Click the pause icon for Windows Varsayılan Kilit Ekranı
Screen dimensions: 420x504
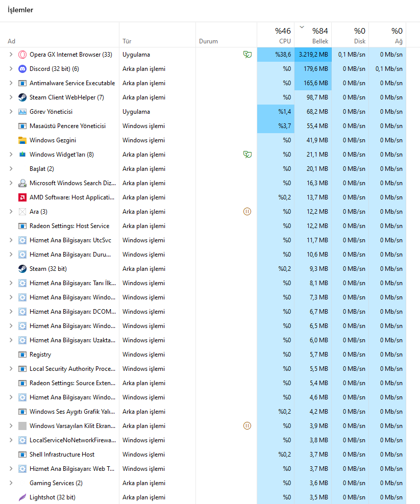point(247,426)
